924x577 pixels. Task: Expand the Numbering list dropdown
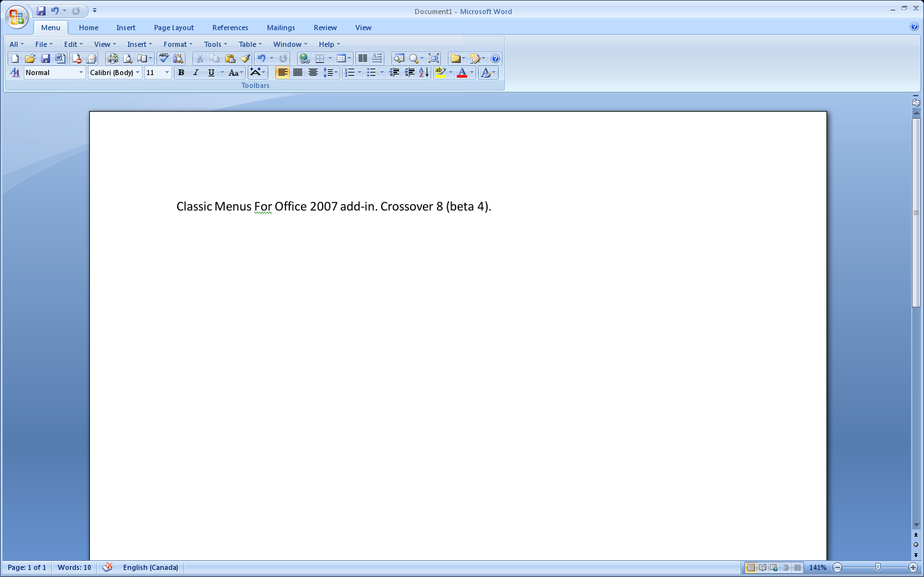pyautogui.click(x=359, y=73)
